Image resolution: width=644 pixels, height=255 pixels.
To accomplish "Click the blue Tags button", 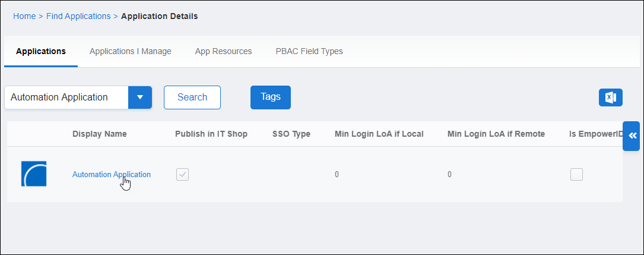I will pyautogui.click(x=271, y=97).
